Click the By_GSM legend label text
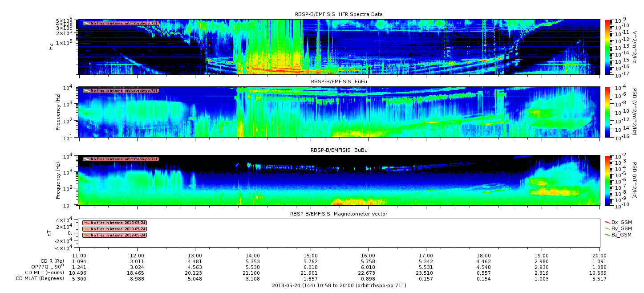This screenshot has width=644, height=293. [621, 228]
